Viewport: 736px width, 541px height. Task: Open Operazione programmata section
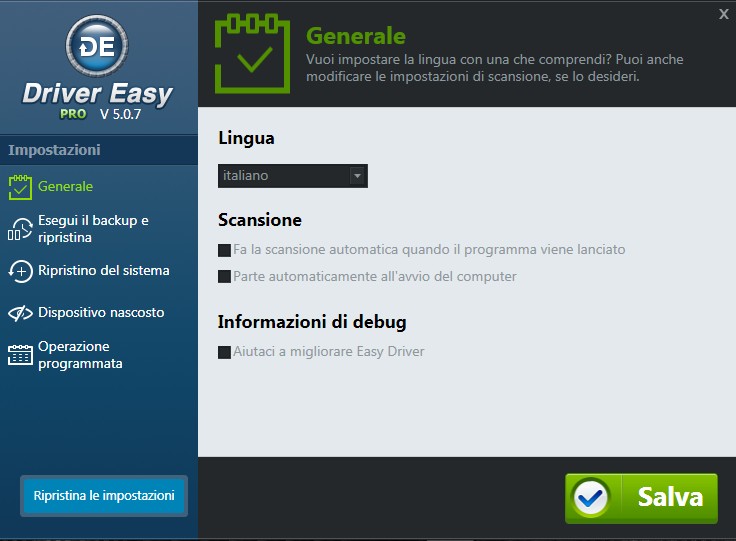pos(80,355)
